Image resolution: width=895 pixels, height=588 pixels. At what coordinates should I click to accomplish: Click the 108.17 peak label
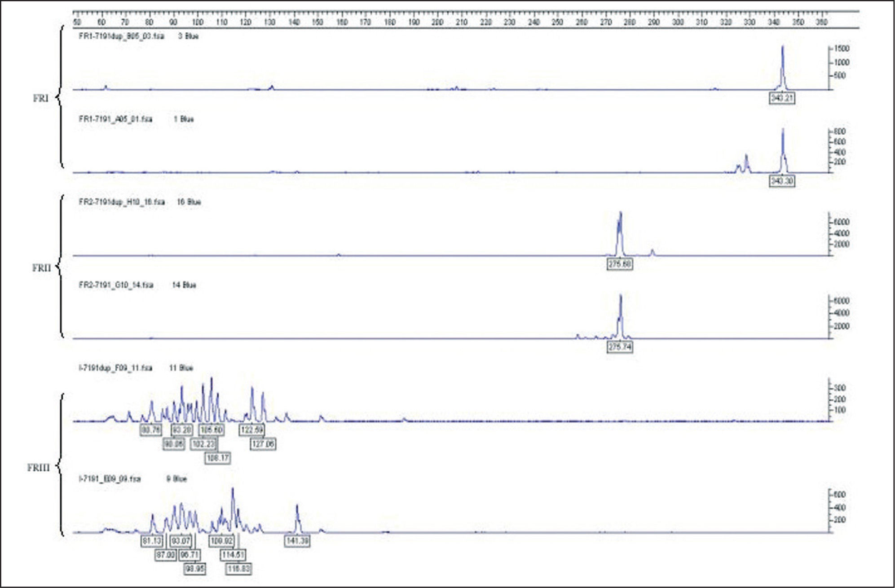coord(217,458)
